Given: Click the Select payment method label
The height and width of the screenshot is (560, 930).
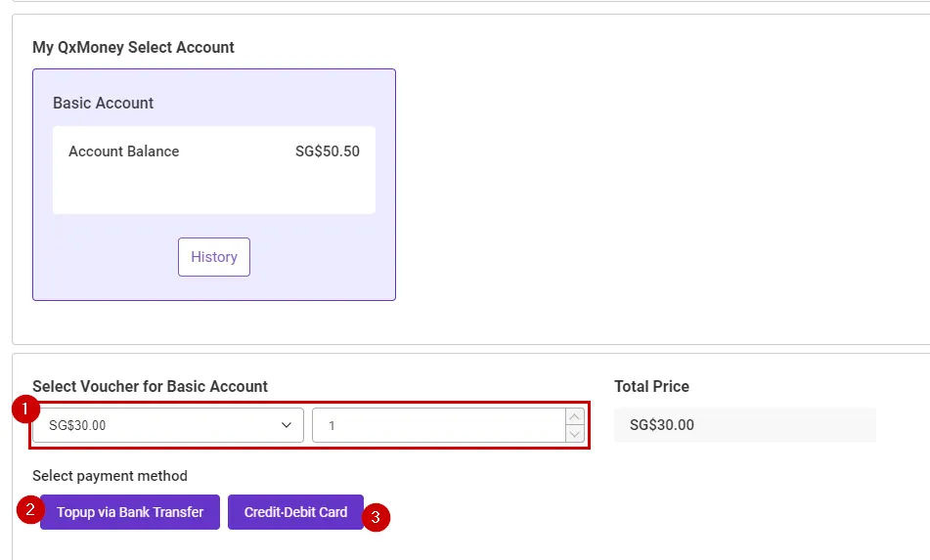Looking at the screenshot, I should tap(110, 476).
